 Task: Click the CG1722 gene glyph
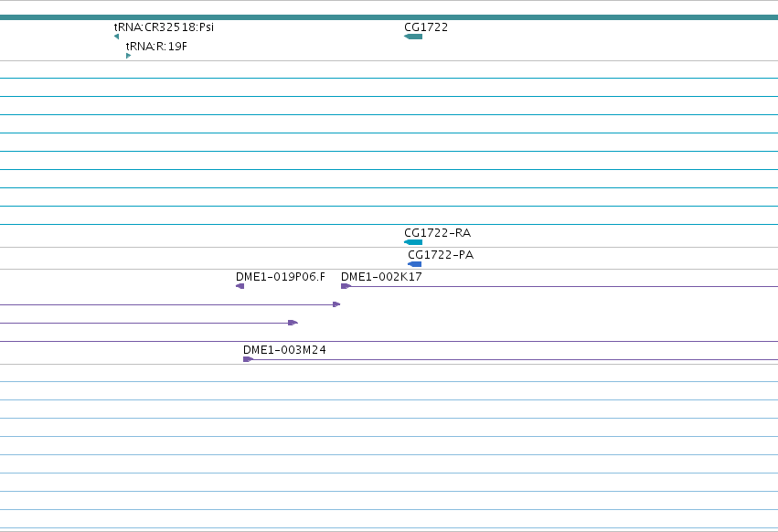(413, 37)
